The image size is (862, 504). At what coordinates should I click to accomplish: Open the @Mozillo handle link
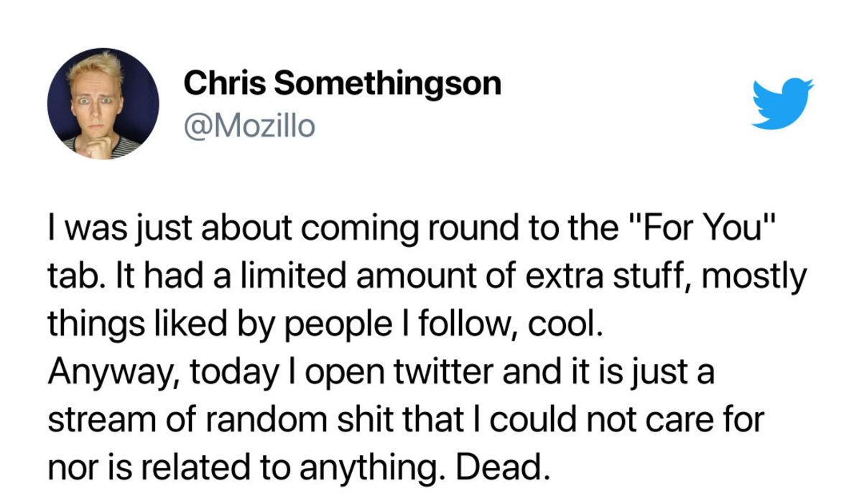coord(249,127)
